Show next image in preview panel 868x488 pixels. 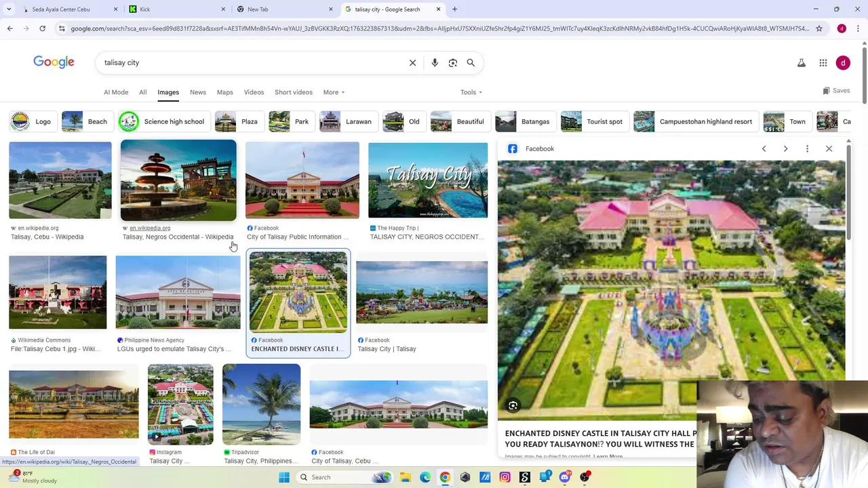(x=785, y=148)
